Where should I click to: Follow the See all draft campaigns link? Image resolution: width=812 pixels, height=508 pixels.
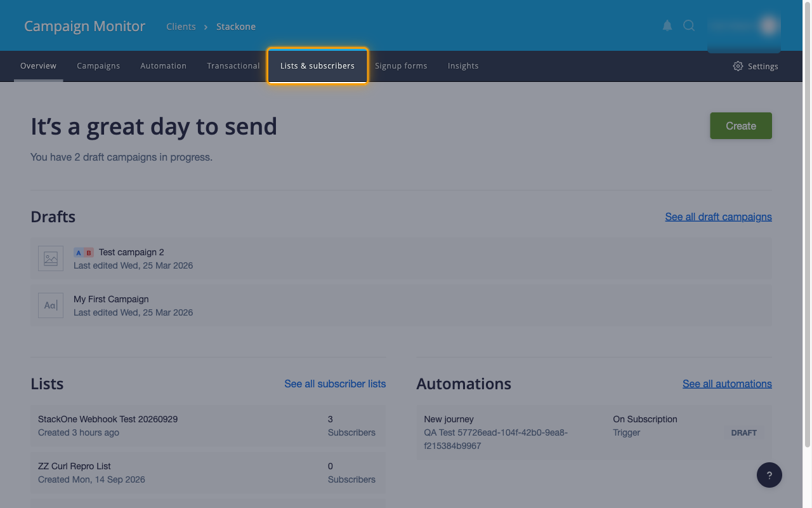[718, 217]
